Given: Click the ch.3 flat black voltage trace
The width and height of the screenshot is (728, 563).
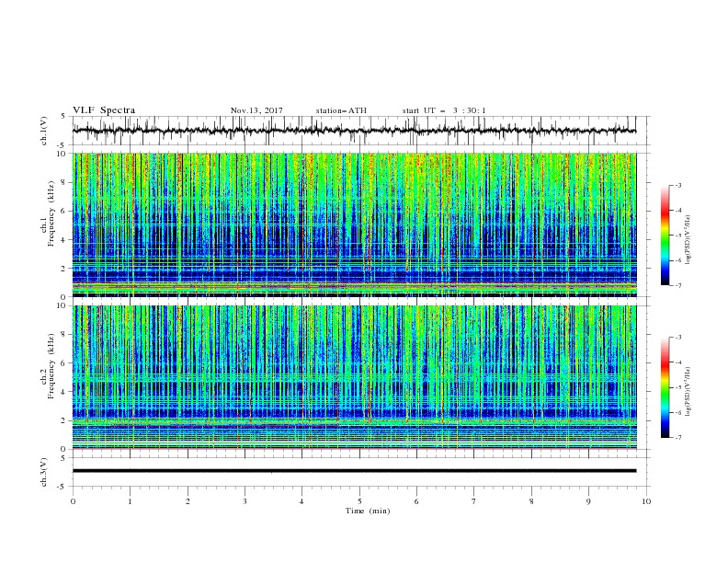Looking at the screenshot, I should click(354, 471).
